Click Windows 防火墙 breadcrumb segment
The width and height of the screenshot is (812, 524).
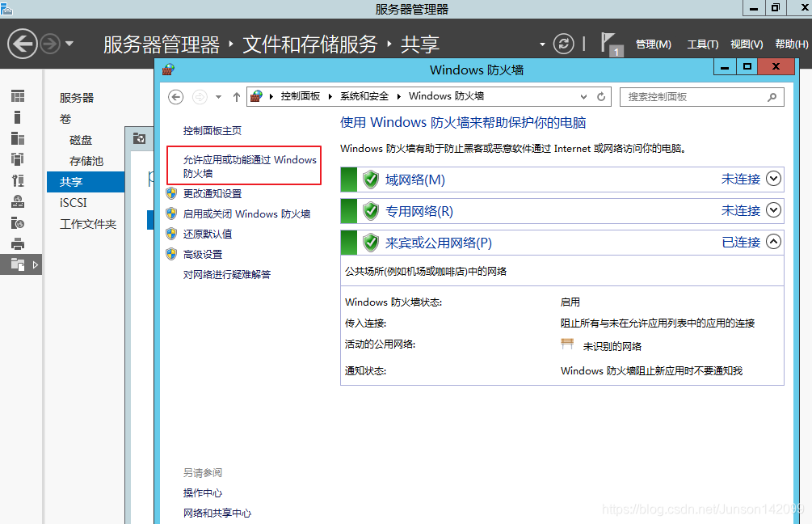coord(446,96)
